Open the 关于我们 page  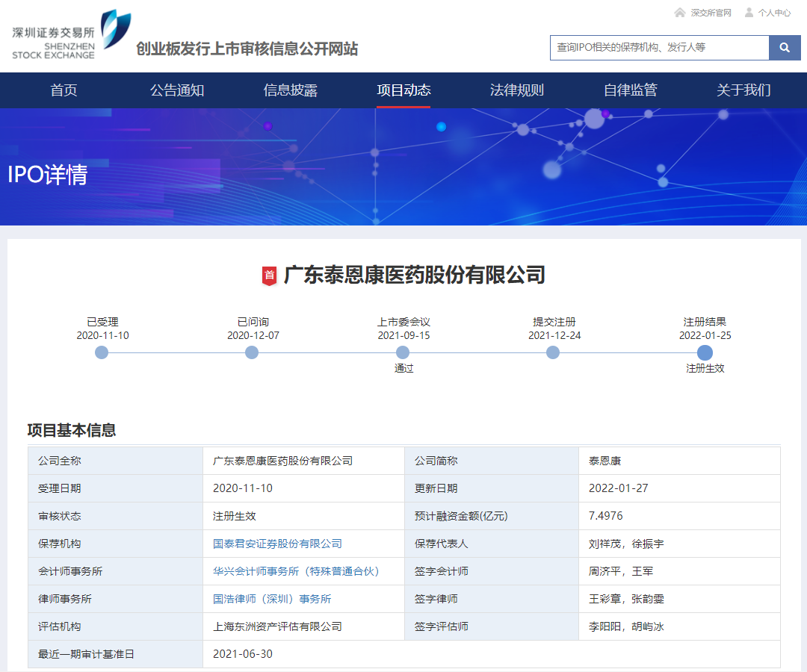coord(743,90)
